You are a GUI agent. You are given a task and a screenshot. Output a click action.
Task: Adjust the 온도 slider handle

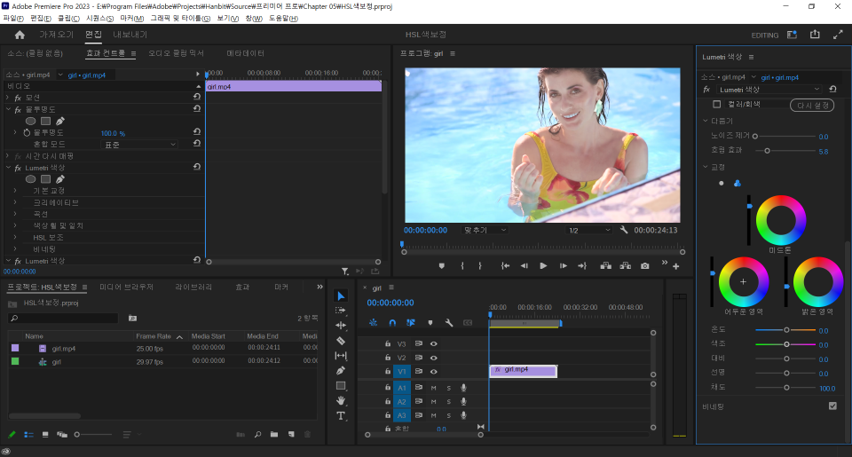[786, 330]
